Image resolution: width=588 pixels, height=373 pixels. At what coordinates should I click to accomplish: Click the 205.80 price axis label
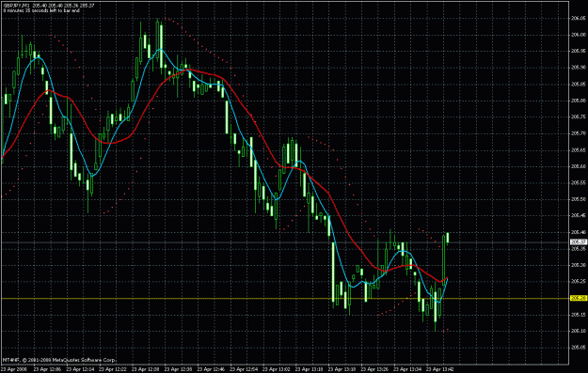pyautogui.click(x=578, y=101)
